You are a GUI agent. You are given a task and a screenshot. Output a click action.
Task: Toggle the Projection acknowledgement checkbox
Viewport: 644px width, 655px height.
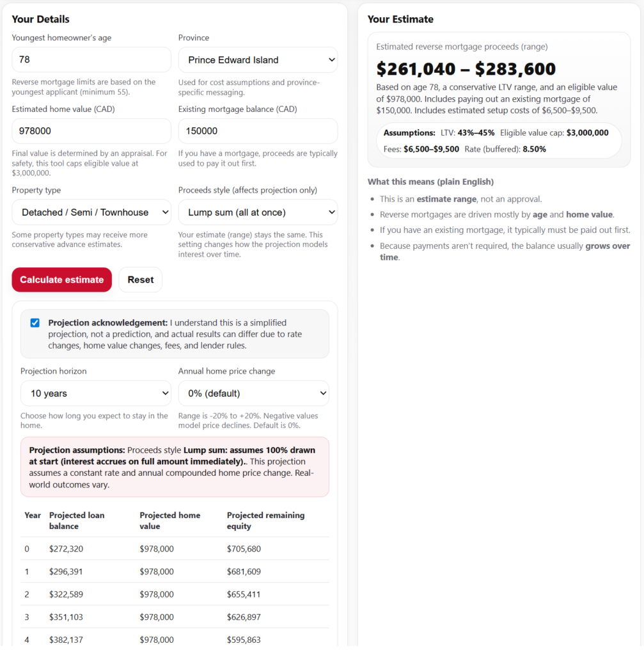(35, 323)
